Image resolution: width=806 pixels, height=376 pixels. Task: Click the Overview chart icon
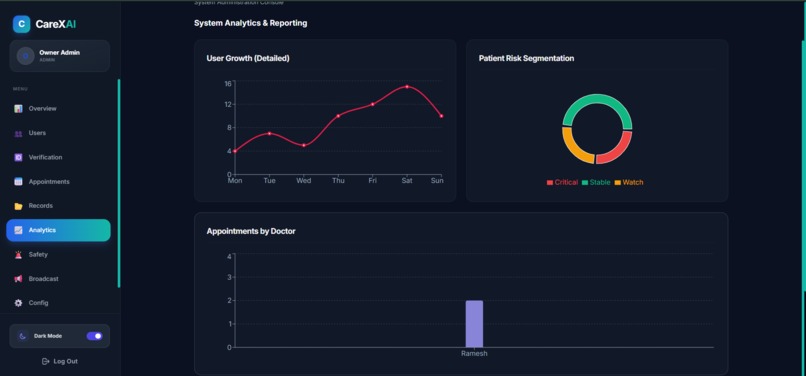(19, 109)
